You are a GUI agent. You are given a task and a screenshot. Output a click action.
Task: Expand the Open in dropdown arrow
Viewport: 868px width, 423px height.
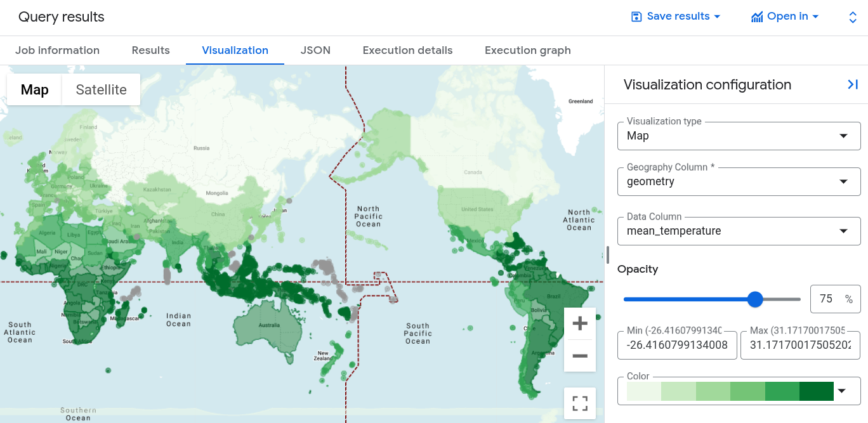(816, 16)
